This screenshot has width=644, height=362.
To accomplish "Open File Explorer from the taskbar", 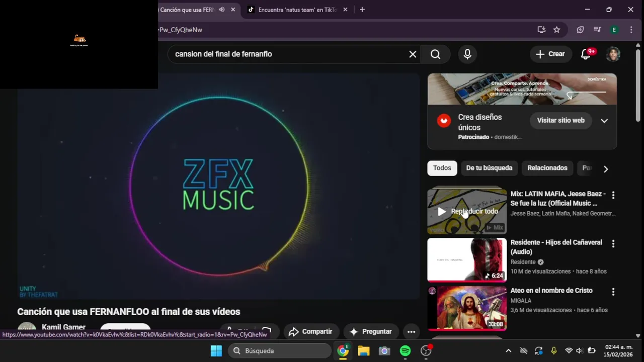I will tap(364, 350).
